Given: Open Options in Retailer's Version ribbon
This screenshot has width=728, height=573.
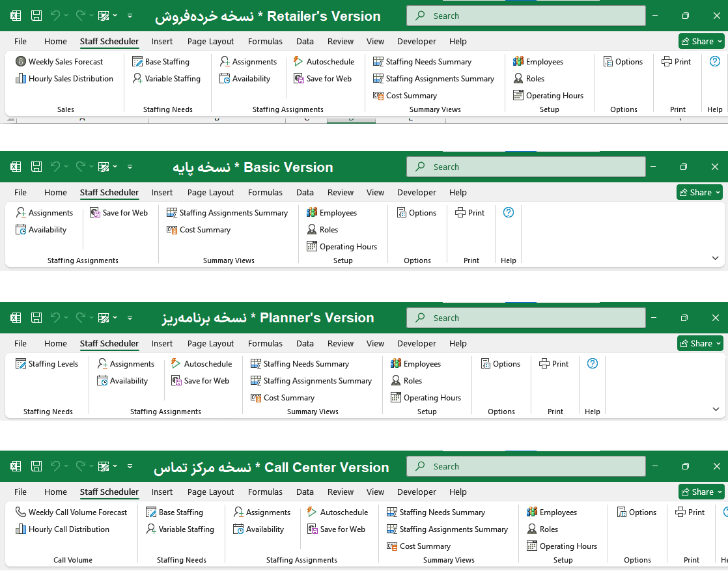Looking at the screenshot, I should 623,62.
